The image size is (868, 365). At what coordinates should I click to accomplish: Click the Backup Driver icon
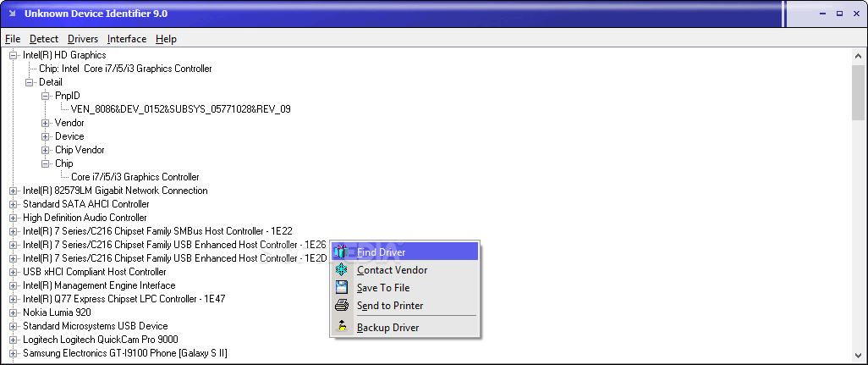coord(342,328)
